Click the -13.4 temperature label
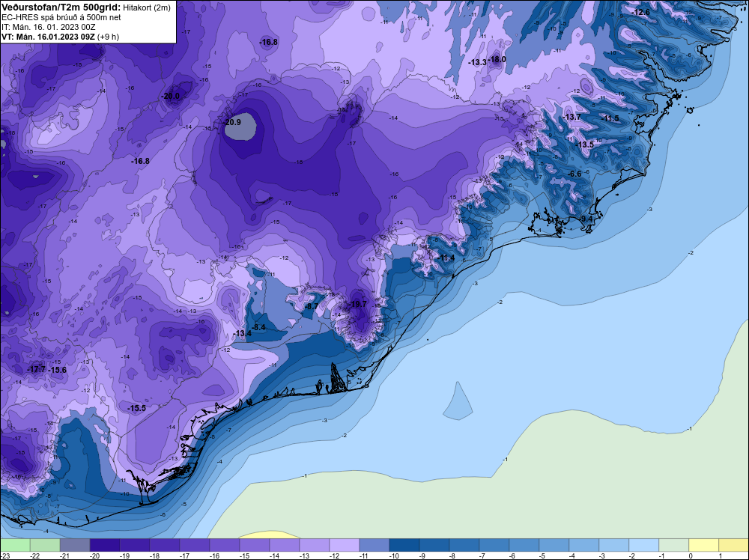The height and width of the screenshot is (560, 749). tap(243, 333)
